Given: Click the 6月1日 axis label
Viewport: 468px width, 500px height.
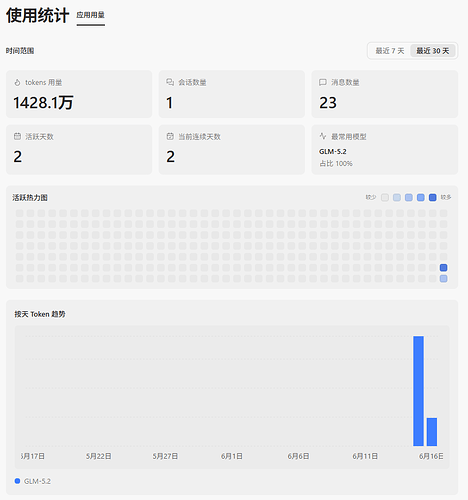Looking at the screenshot, I should 232,456.
